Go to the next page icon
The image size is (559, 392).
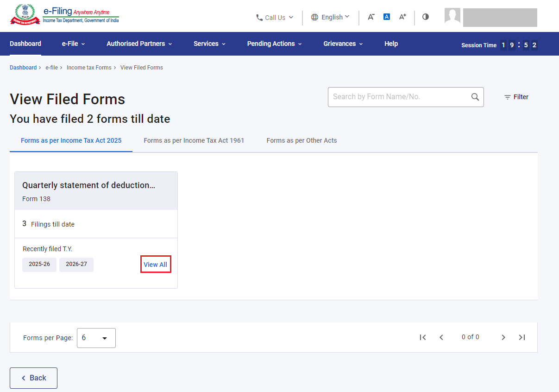[x=503, y=337]
